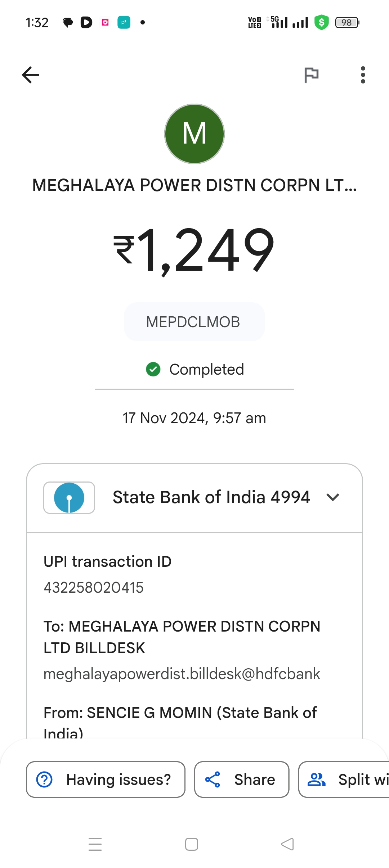The height and width of the screenshot is (868, 389).
Task: Tap the flag report icon
Action: pyautogui.click(x=312, y=75)
